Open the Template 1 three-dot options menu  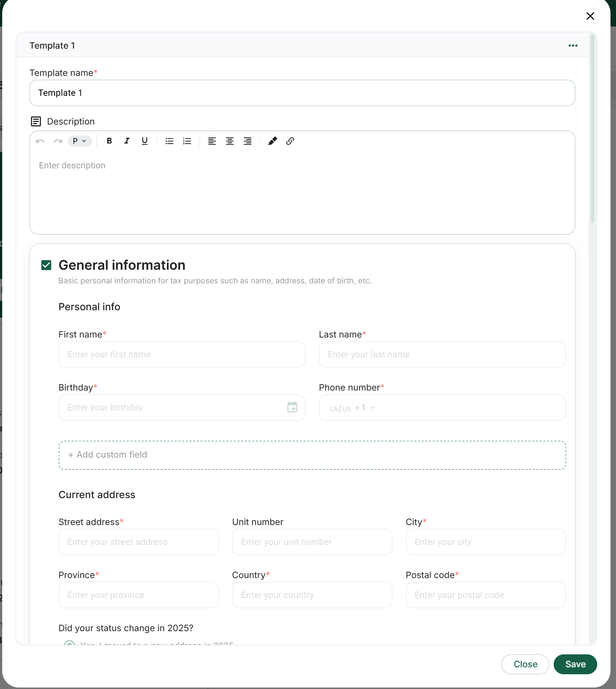pos(573,45)
